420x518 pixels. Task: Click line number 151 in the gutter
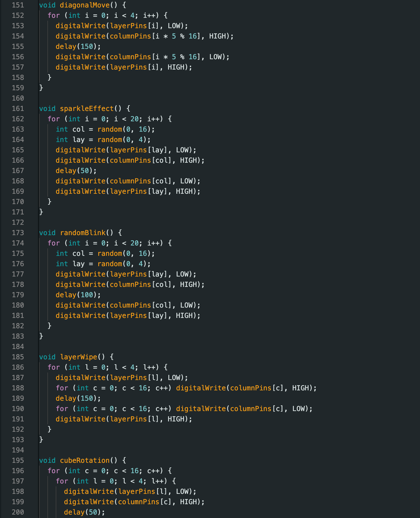pyautogui.click(x=18, y=5)
